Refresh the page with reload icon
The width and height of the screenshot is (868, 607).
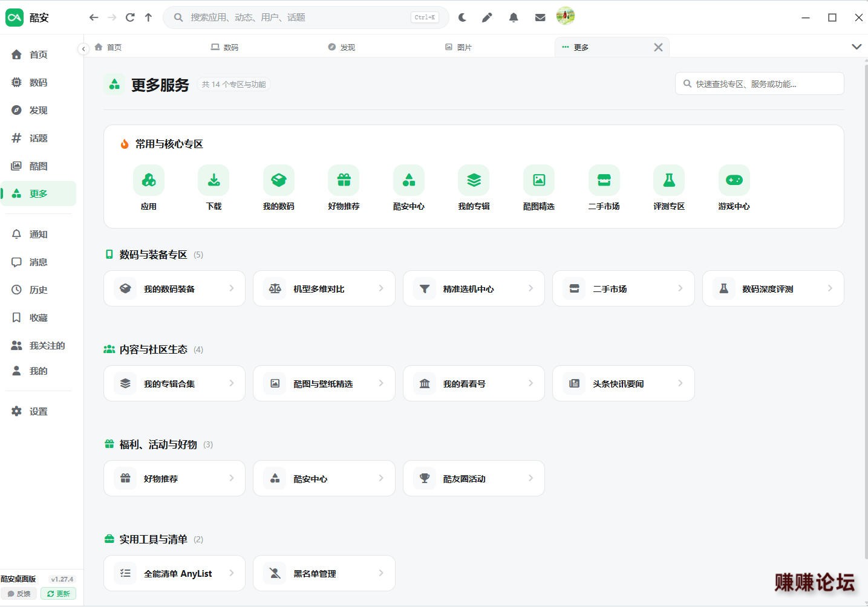pos(130,18)
